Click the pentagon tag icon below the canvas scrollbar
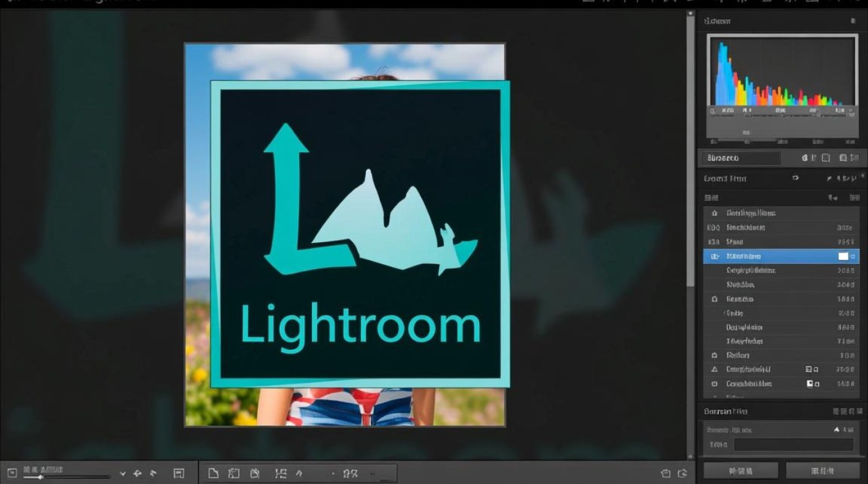 click(x=666, y=474)
